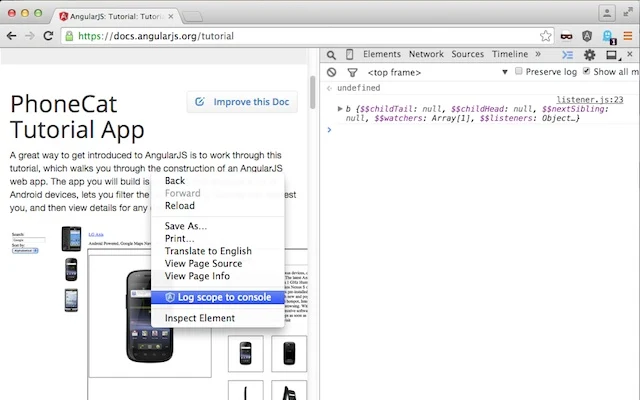Click the console input prompt line
The image size is (640, 400).
(x=482, y=130)
